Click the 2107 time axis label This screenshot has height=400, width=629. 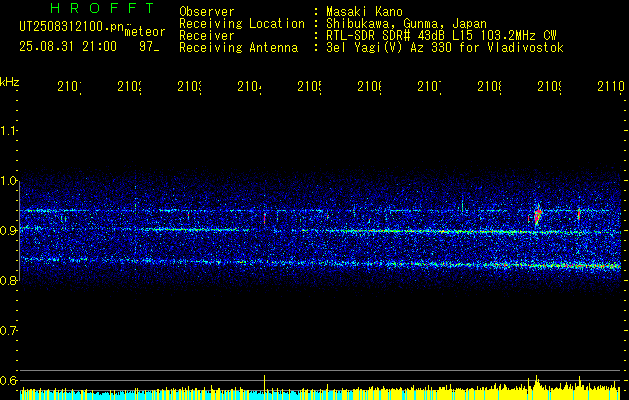[x=429, y=86]
